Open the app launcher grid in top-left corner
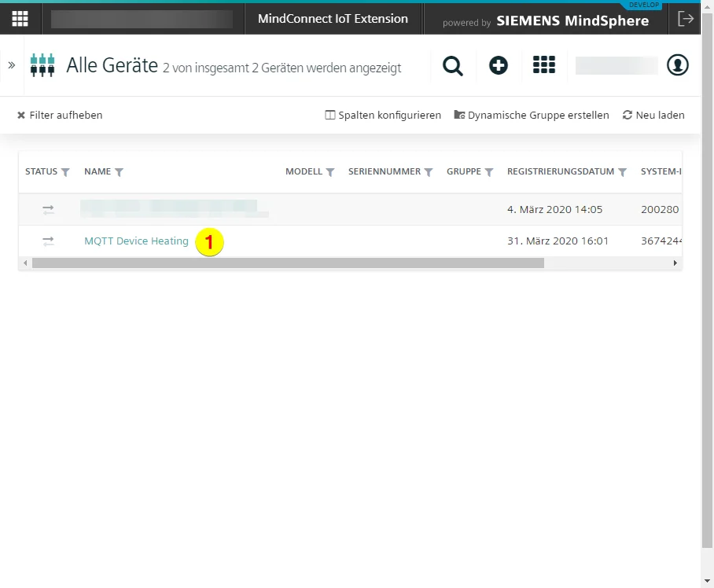Screen dimensions: 714x588 tap(20, 19)
